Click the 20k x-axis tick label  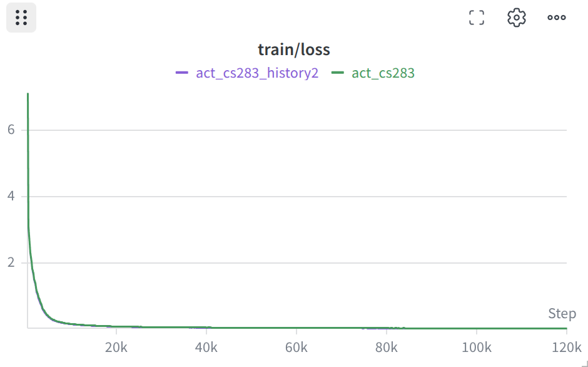pos(116,348)
